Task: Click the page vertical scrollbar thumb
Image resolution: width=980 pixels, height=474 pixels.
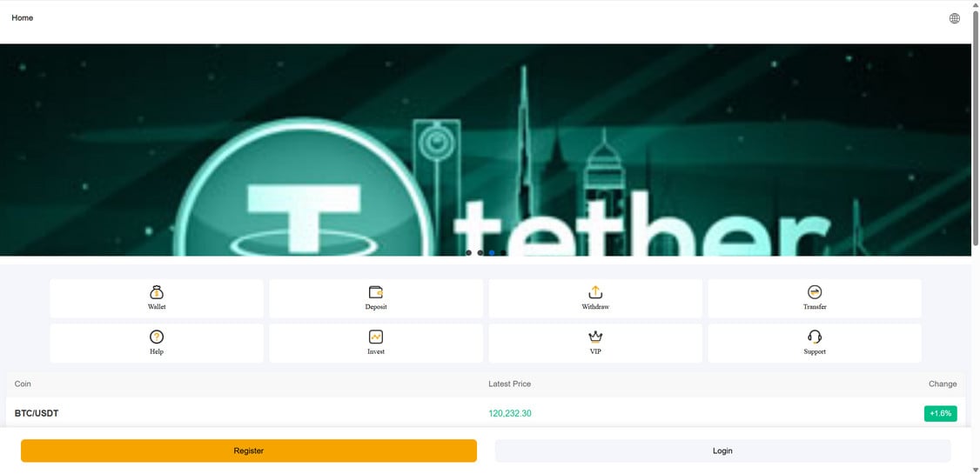Action: [976, 128]
